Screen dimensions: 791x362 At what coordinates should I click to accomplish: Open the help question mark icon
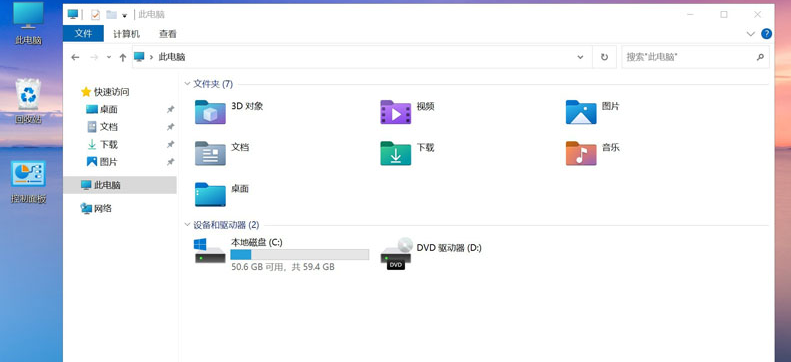[766, 34]
